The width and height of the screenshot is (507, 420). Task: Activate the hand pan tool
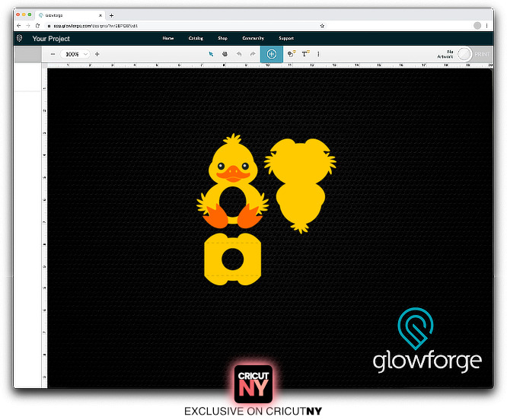tap(225, 54)
